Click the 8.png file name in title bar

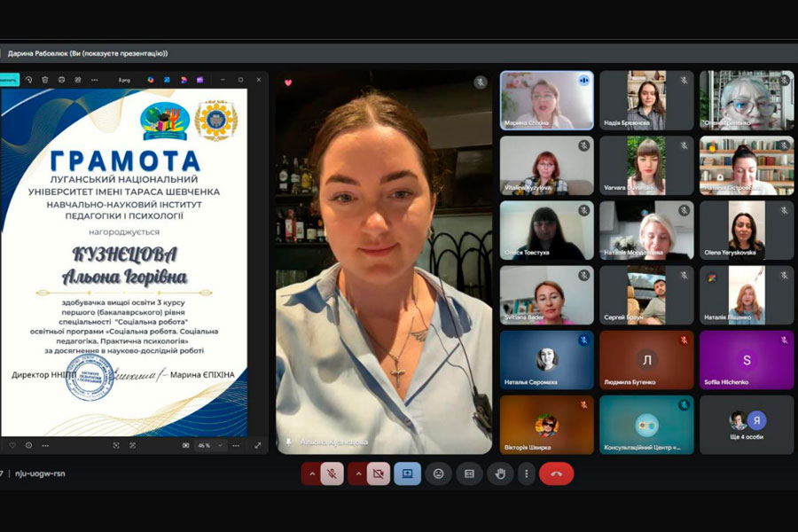[x=124, y=81]
